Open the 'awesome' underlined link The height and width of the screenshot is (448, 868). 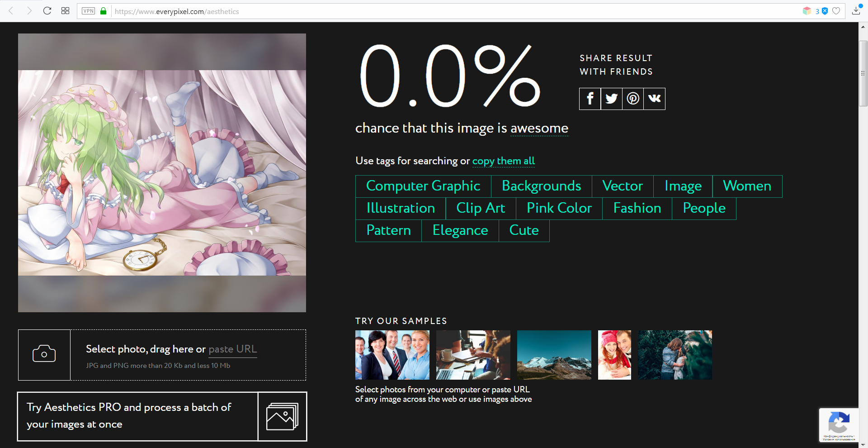pos(539,128)
